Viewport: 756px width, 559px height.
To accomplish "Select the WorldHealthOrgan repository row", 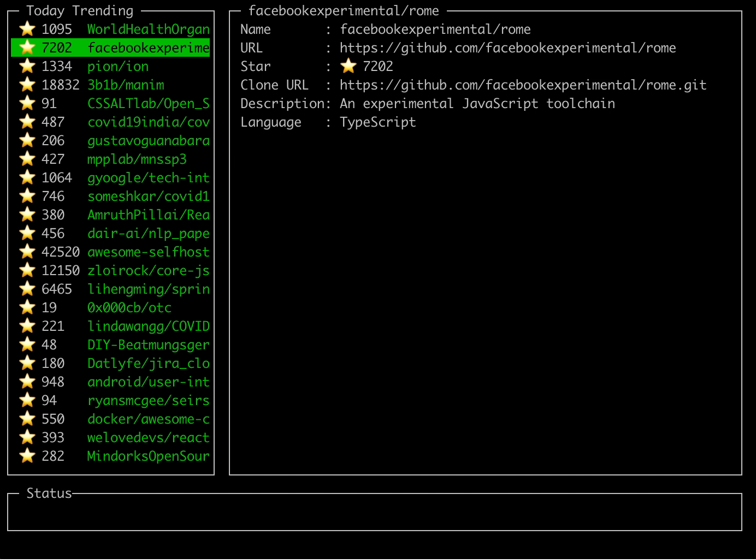I will click(110, 29).
